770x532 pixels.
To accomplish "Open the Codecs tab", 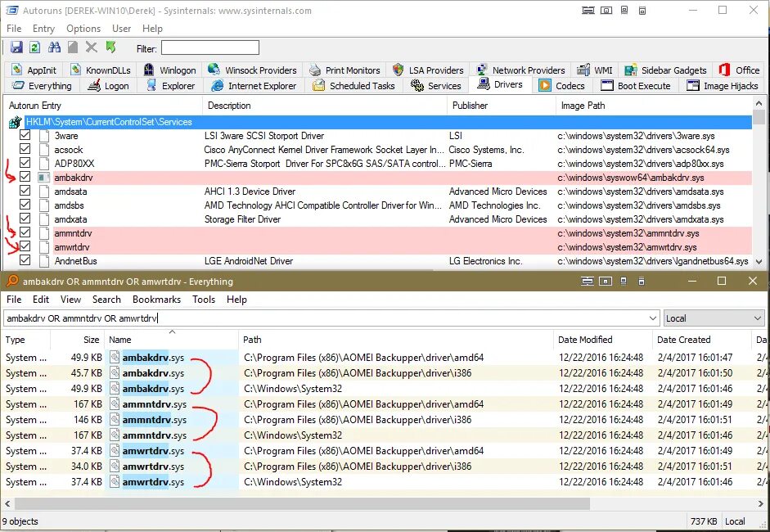I will [x=562, y=85].
